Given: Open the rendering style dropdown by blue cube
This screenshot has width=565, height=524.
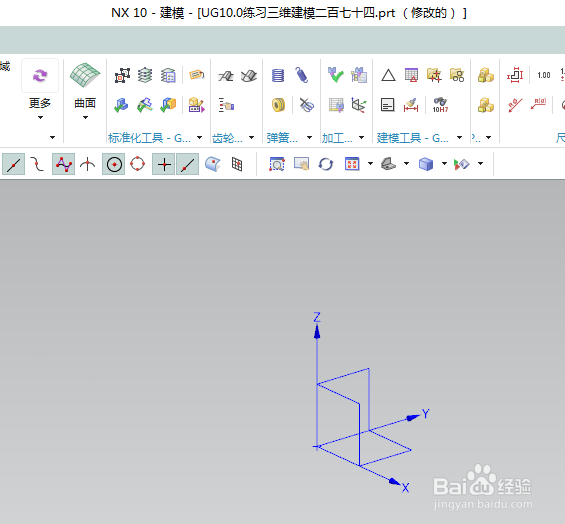Looking at the screenshot, I should 444,164.
